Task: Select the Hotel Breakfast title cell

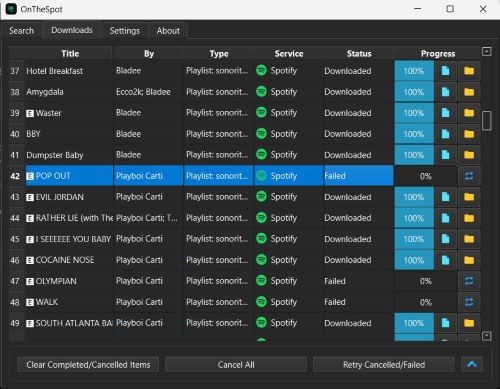Action: pyautogui.click(x=69, y=71)
